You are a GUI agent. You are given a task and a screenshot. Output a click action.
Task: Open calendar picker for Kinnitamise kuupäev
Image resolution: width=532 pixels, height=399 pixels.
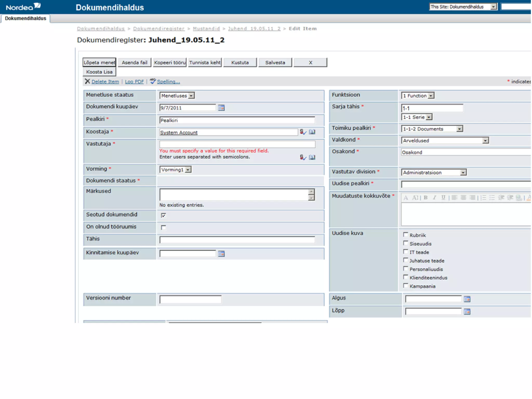pos(221,254)
